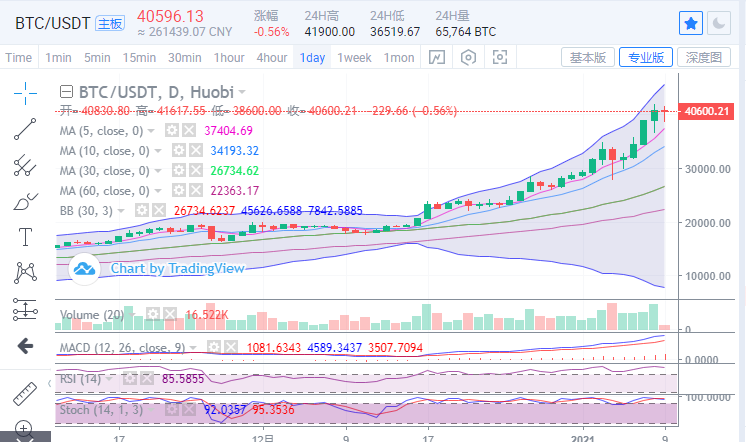Open settings for MA 30 indicator

point(178,171)
